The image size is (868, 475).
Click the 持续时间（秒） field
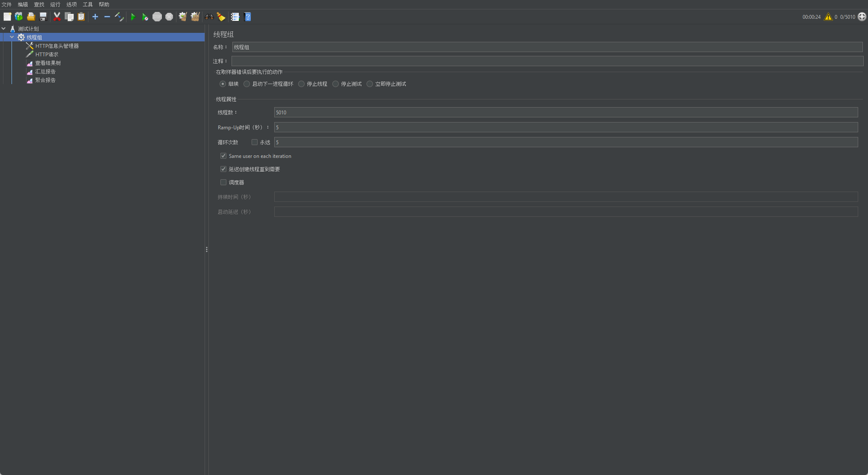point(566,197)
